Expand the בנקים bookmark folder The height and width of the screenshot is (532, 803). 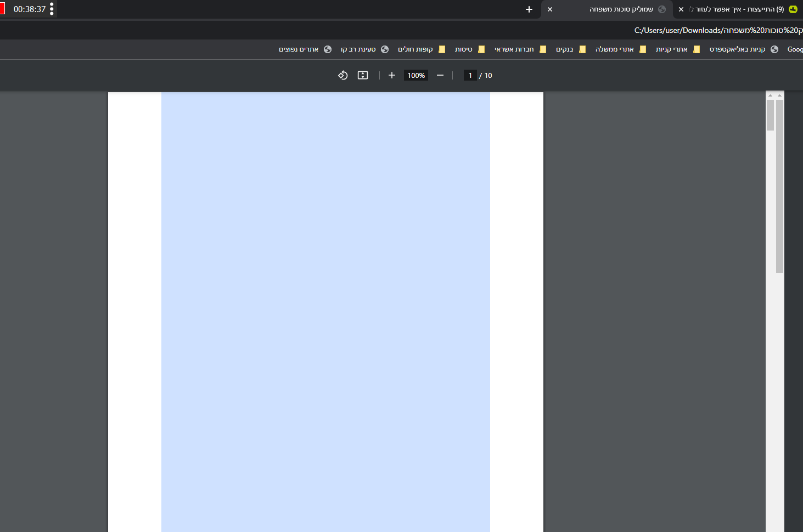click(x=571, y=49)
